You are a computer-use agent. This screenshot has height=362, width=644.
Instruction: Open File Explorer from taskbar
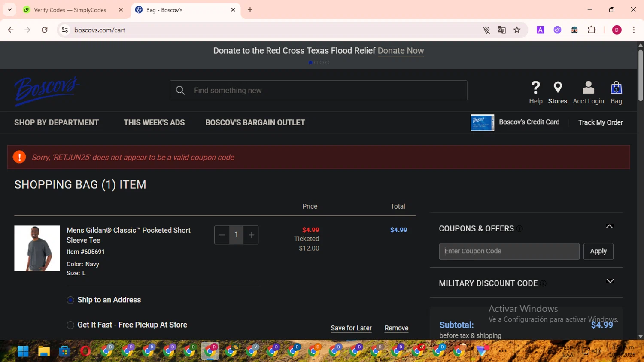click(44, 351)
